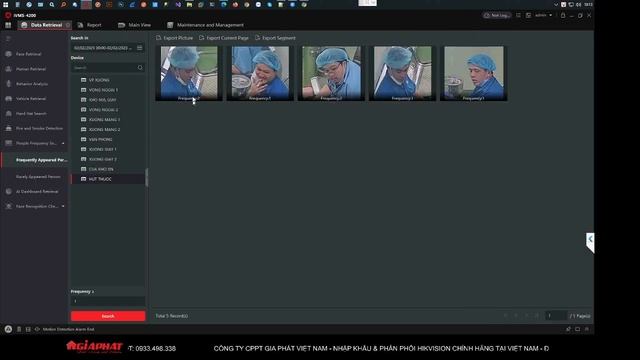Expand the Face Recognition section
This screenshot has height=360, width=640.
[63, 207]
